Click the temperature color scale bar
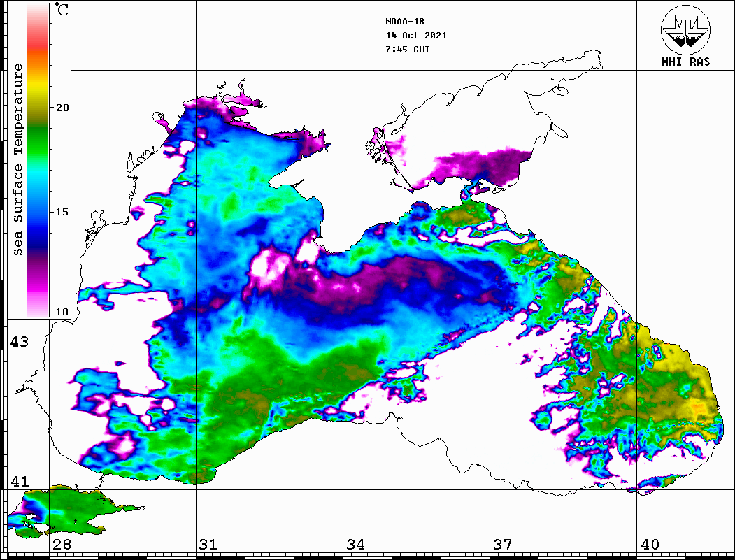The image size is (735, 560). coord(38,161)
